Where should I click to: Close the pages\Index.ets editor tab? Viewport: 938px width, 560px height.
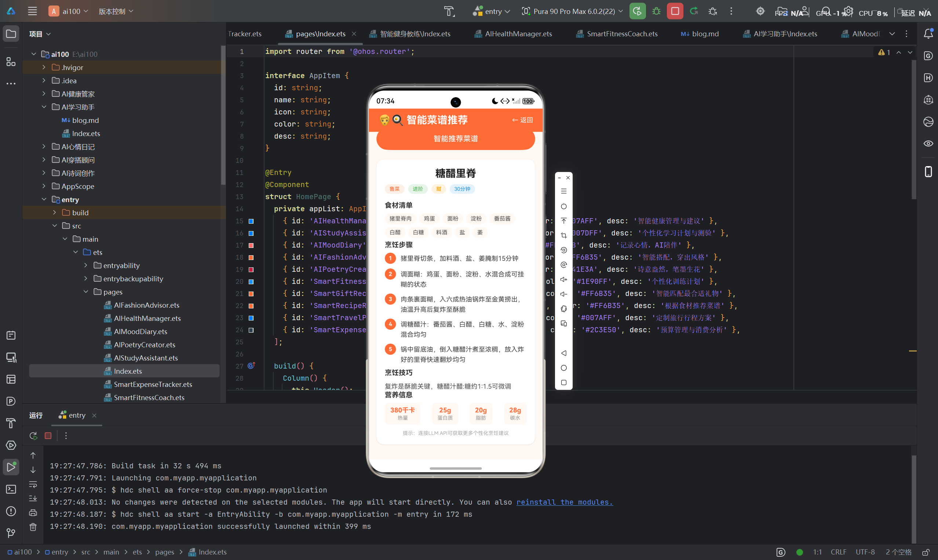coord(354,34)
